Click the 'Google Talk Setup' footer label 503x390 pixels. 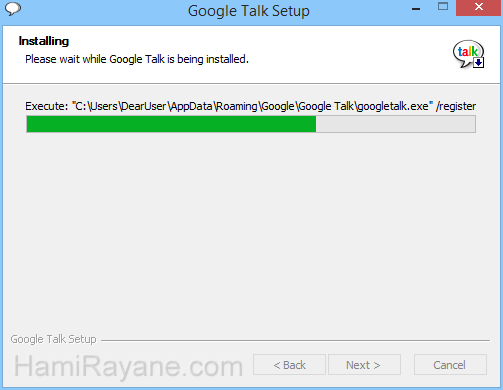pos(53,339)
